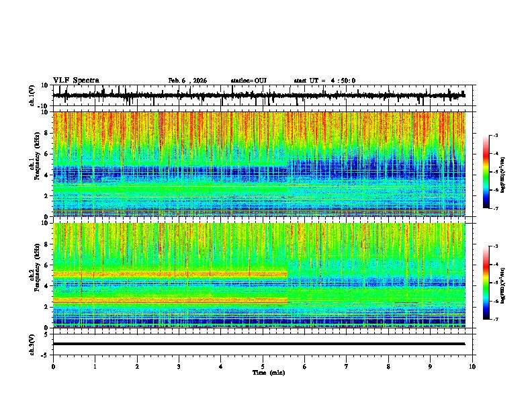The height and width of the screenshot is (411, 532).
Task: Click the "1" tick on the time axis
Action: click(95, 367)
